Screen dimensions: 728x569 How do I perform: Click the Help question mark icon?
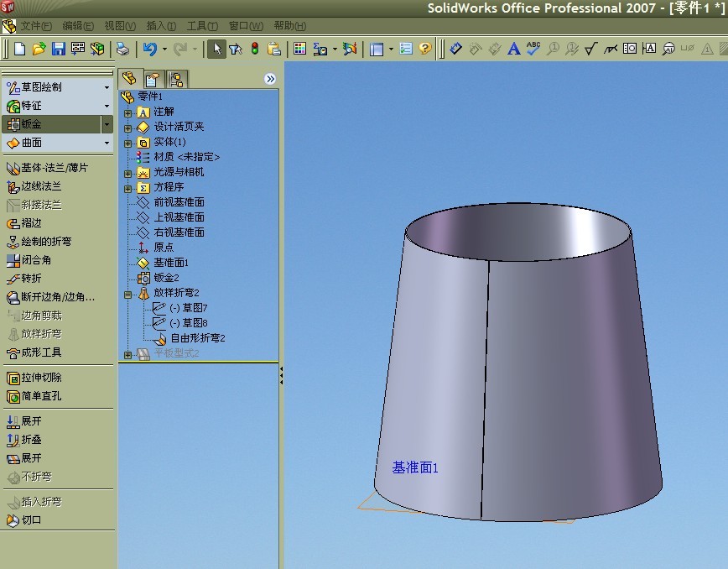click(x=425, y=49)
